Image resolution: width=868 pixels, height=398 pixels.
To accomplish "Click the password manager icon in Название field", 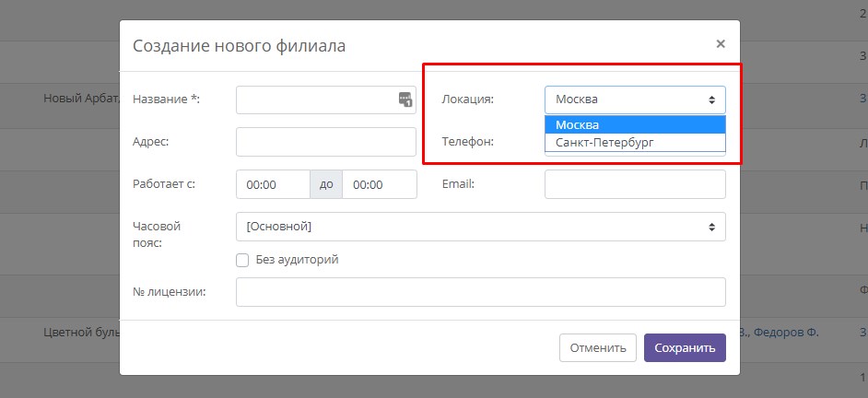I will [405, 99].
